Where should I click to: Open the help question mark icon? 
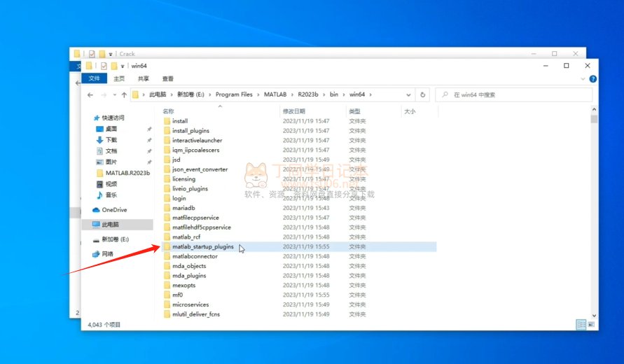pos(593,79)
